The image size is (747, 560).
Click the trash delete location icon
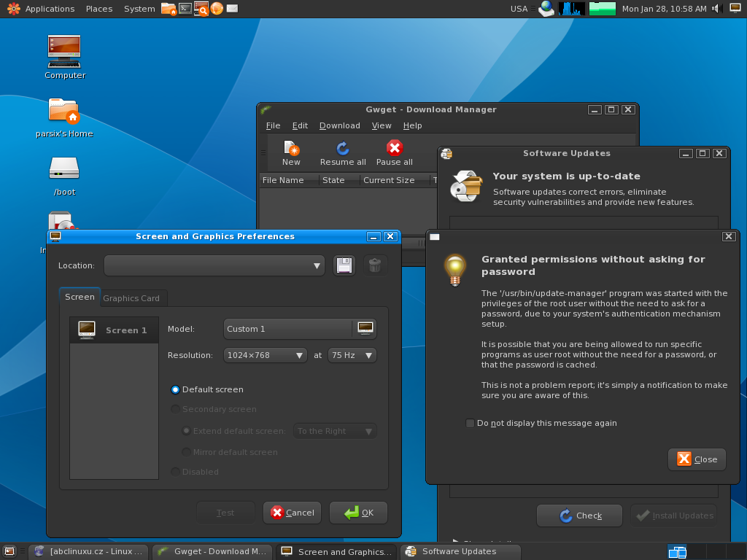pyautogui.click(x=375, y=265)
